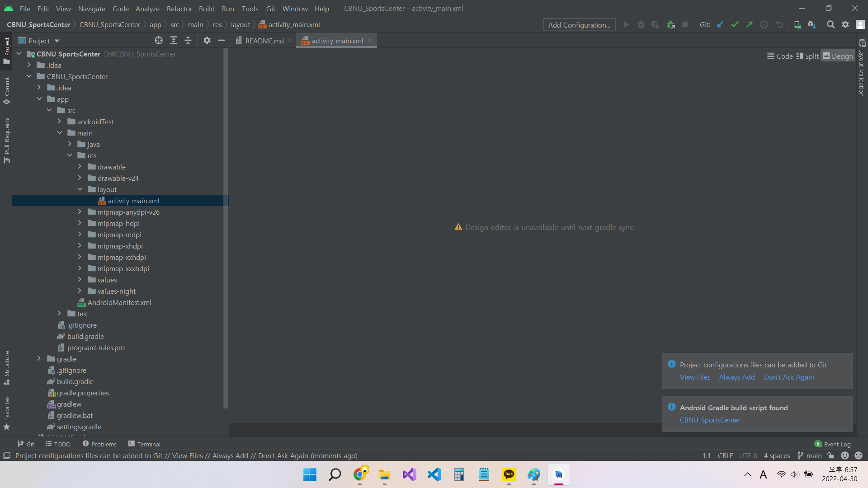Click Git Update Project arrow icon
868x488 pixels.
[x=721, y=25]
